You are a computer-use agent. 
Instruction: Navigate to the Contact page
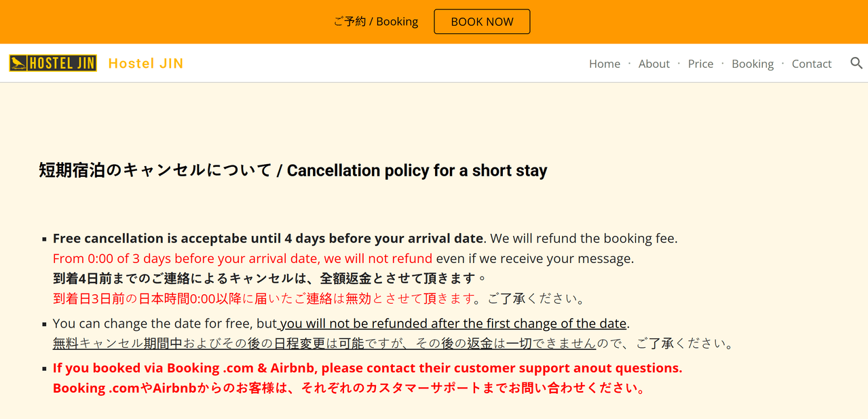pyautogui.click(x=812, y=64)
